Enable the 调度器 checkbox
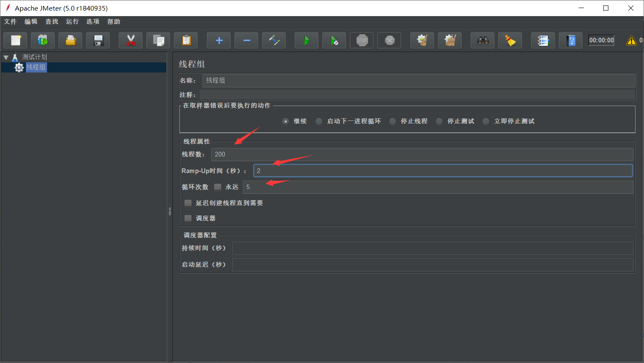This screenshot has height=363, width=644. click(188, 218)
